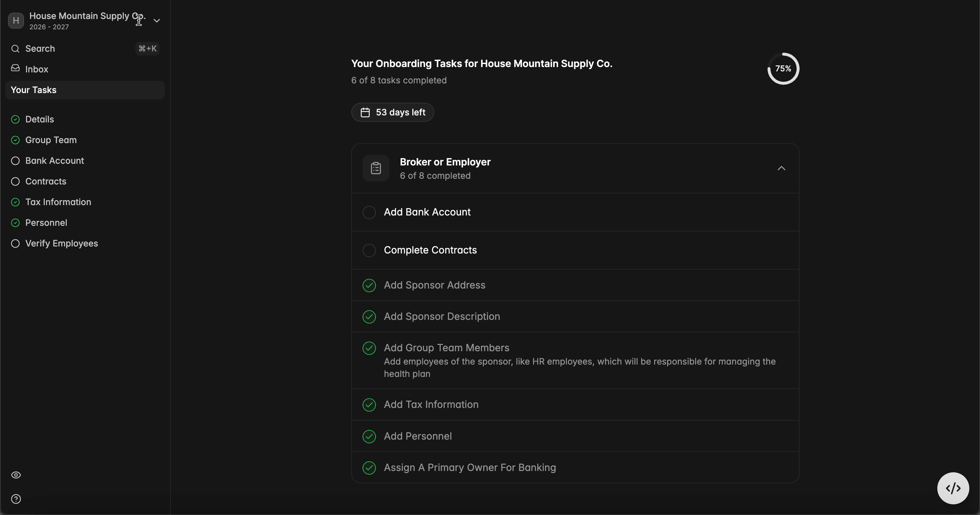The width and height of the screenshot is (980, 515).
Task: Check the Add Bank Account task circle
Action: click(x=369, y=212)
